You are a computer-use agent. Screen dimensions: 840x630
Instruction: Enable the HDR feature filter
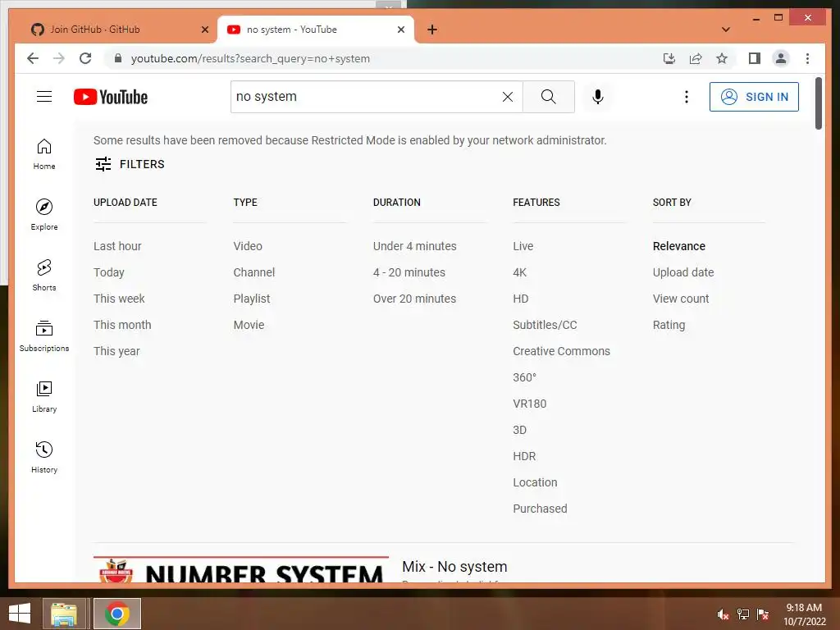click(524, 456)
